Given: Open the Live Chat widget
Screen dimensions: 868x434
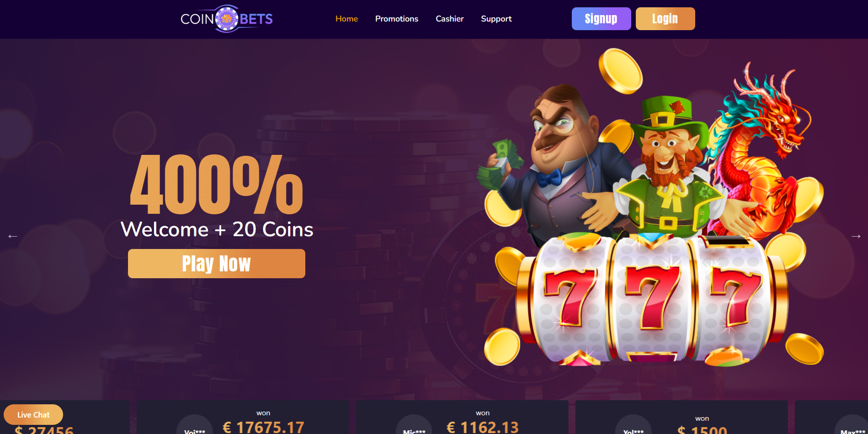Looking at the screenshot, I should tap(33, 415).
